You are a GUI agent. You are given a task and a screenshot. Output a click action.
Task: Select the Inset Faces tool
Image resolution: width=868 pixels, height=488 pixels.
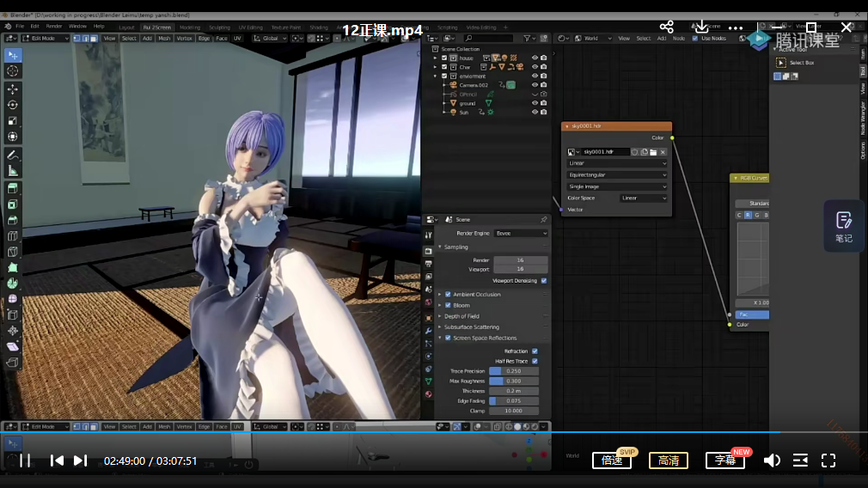[x=13, y=204]
